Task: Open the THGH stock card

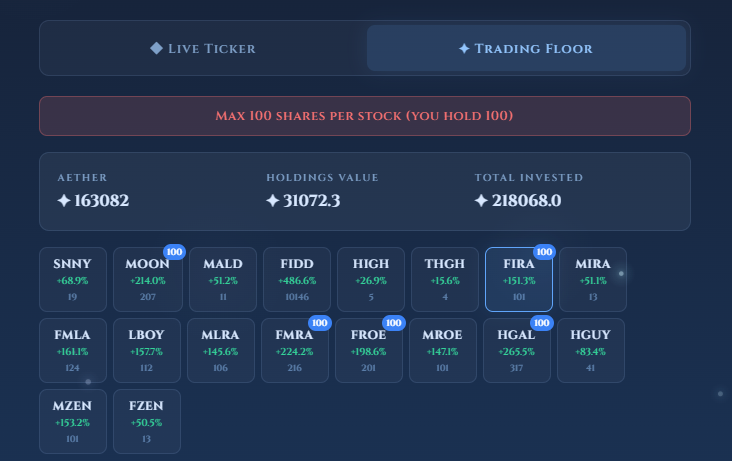Action: 445,279
